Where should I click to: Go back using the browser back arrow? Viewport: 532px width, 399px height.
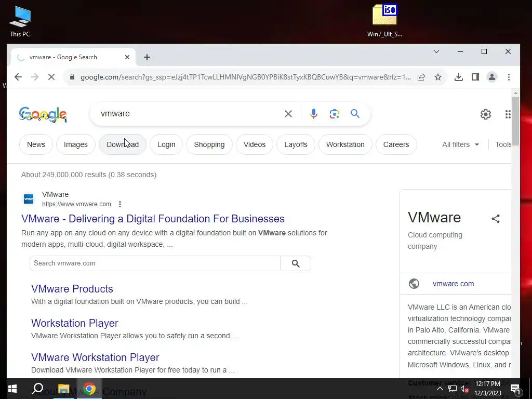pos(18,77)
